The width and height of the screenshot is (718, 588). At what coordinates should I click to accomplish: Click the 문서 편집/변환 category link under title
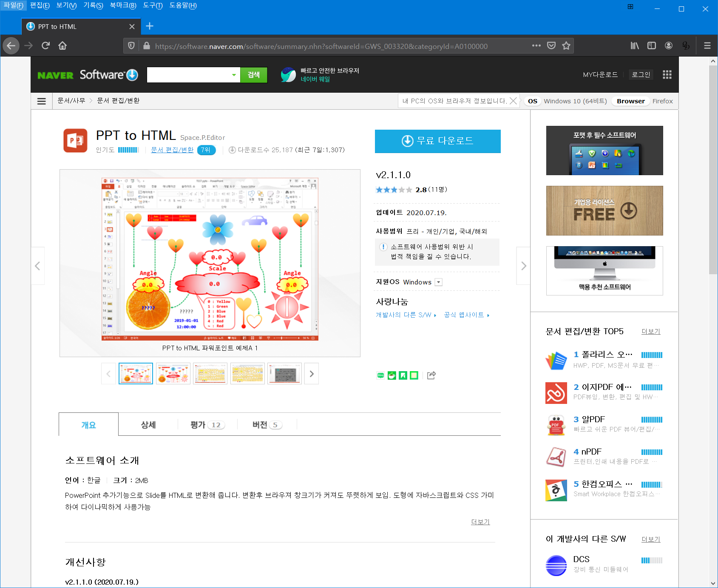172,150
